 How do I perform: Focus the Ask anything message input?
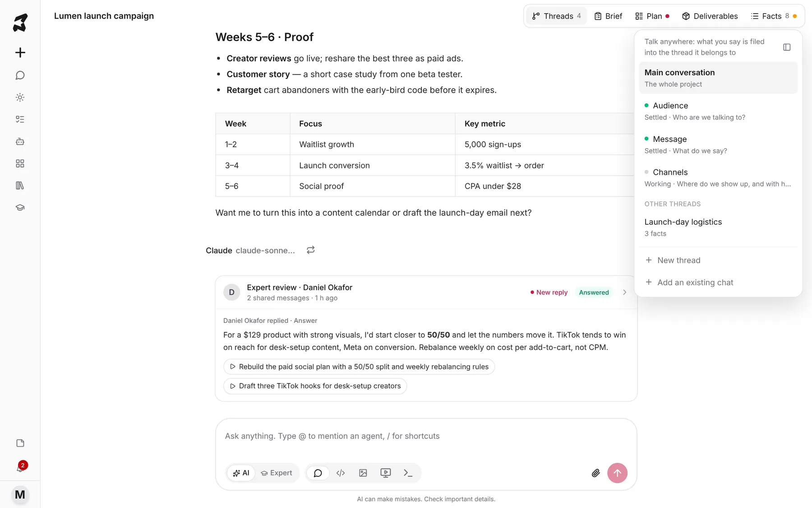[426, 436]
